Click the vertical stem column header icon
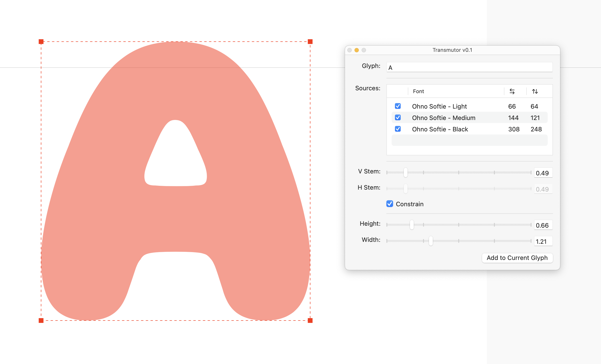 click(535, 91)
